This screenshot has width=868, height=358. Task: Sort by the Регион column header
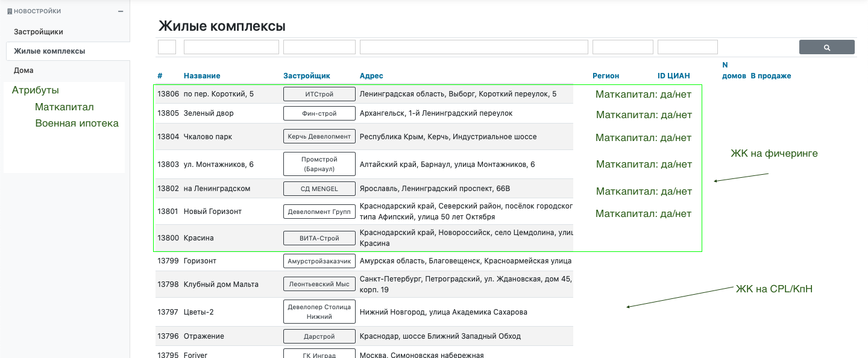click(x=606, y=76)
